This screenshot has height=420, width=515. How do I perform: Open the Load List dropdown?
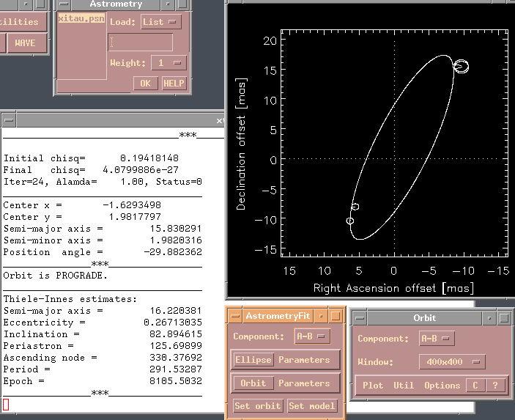[161, 22]
